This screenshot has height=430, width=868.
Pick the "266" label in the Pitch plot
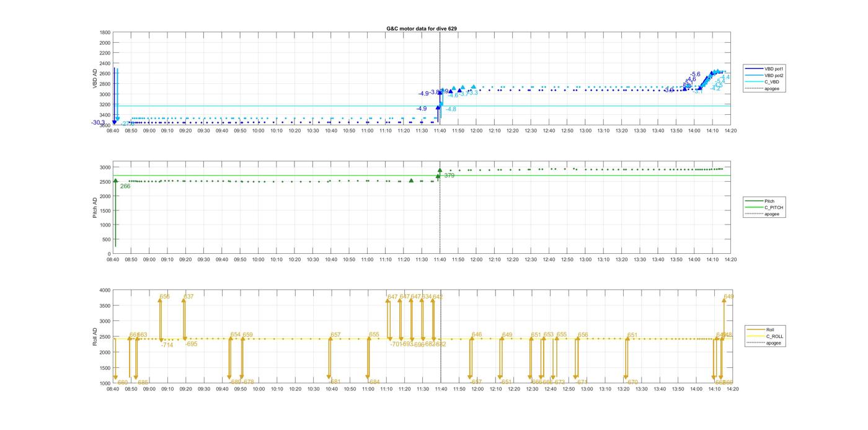point(125,186)
